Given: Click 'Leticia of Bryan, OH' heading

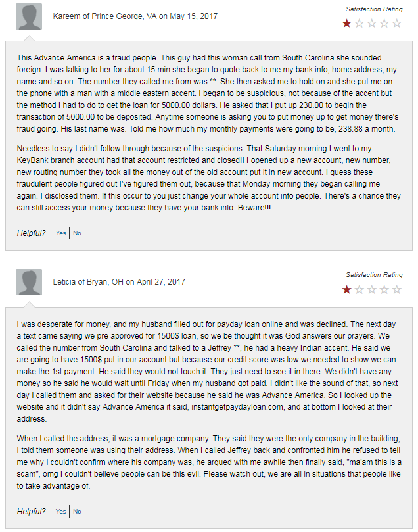Looking at the screenshot, I should click(x=88, y=282).
